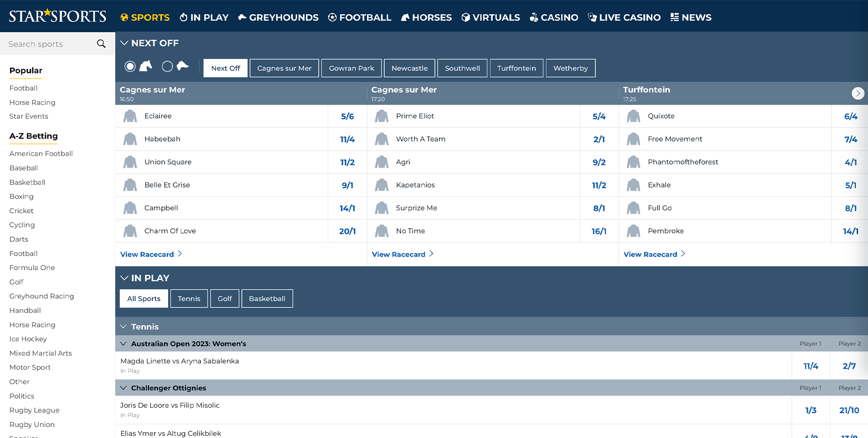View racecard for Cagnes sur Mer 17:20
This screenshot has width=868, height=438.
[403, 254]
